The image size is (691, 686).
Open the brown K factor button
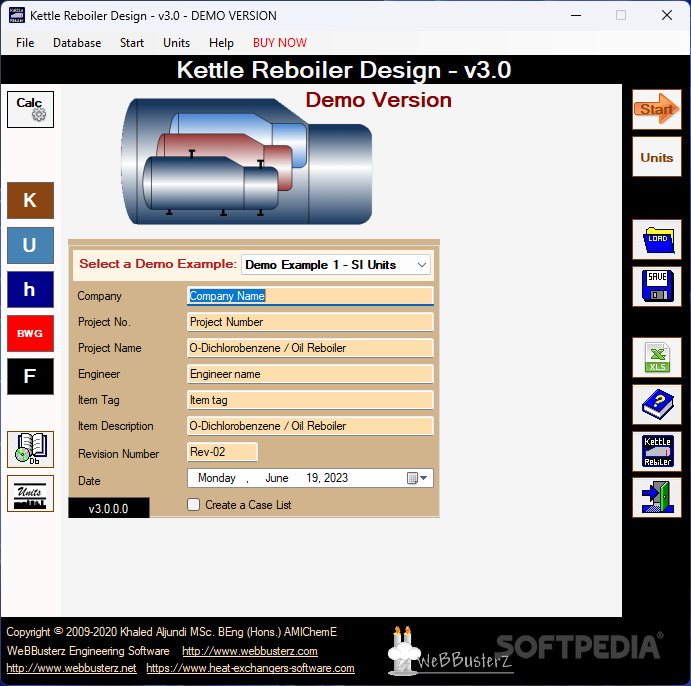(x=30, y=200)
